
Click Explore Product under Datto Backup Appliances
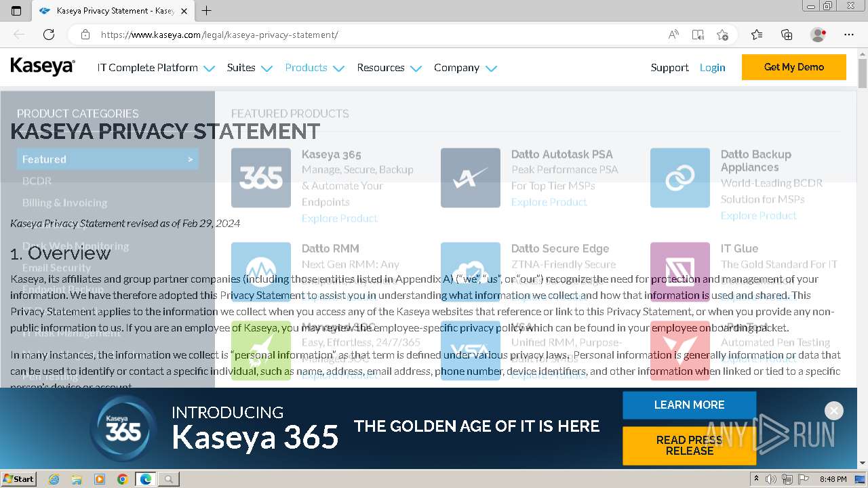[x=759, y=216]
